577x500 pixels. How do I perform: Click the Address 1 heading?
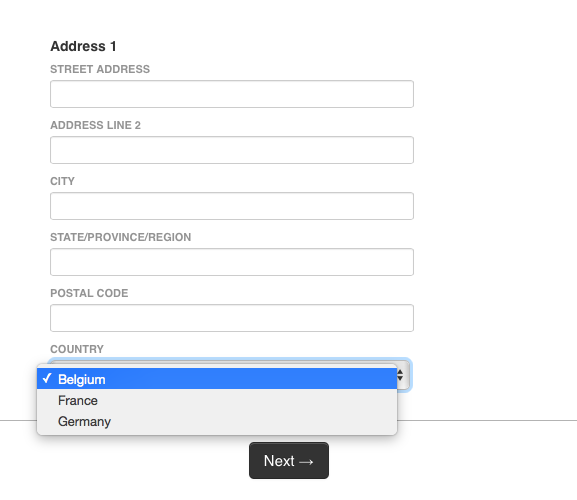(84, 46)
